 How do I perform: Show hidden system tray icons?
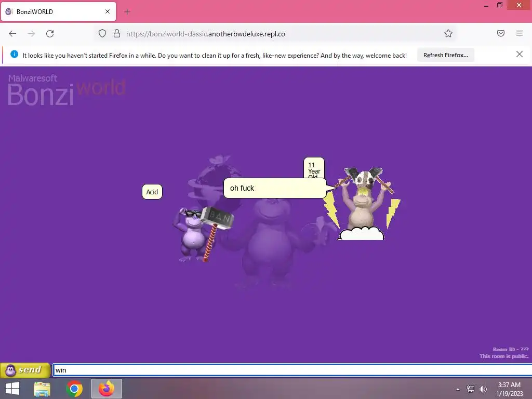[458, 389]
